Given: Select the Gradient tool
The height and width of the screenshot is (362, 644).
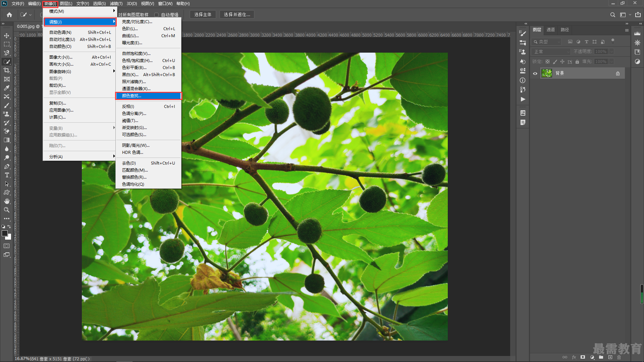Looking at the screenshot, I should 7,140.
